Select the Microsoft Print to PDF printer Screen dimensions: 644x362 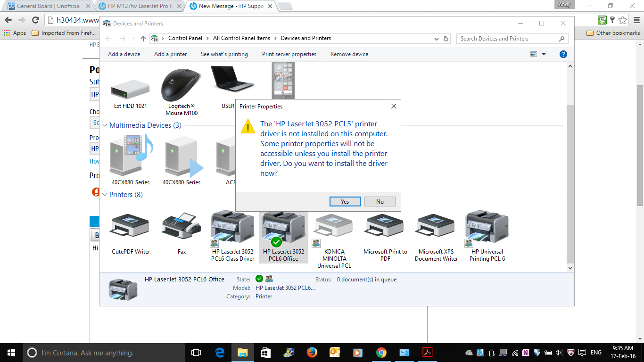385,227
